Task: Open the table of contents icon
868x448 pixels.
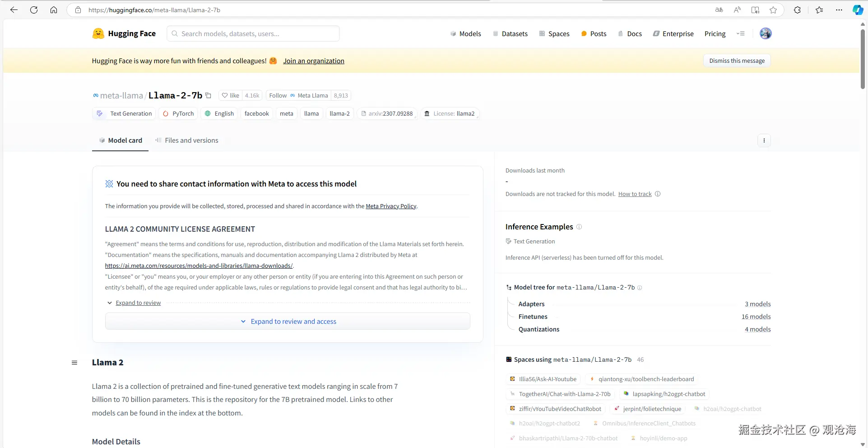Action: pyautogui.click(x=74, y=363)
